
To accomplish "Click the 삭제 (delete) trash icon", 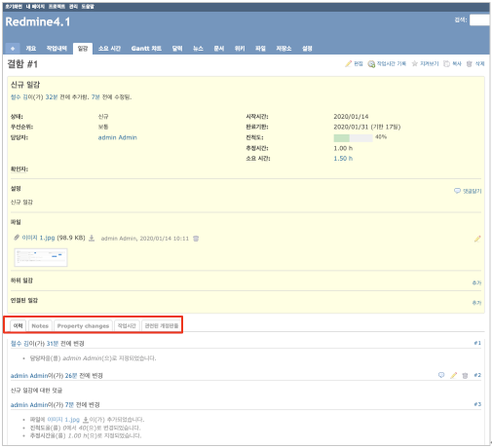I will 470,64.
